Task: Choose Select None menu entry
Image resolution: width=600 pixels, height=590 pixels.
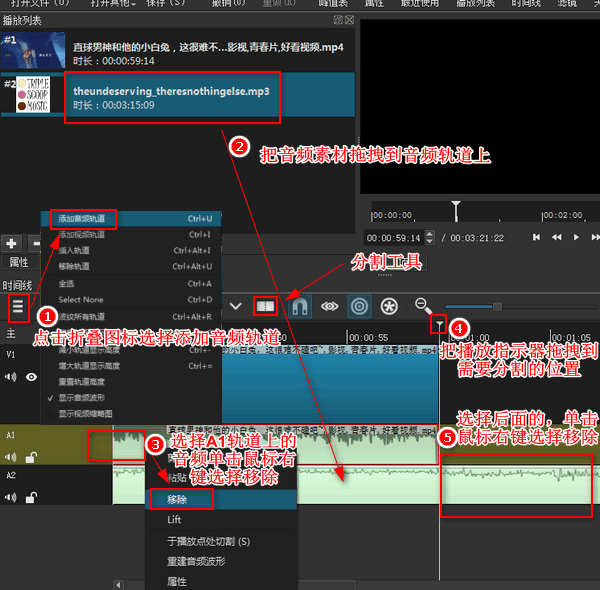Action: (x=131, y=300)
